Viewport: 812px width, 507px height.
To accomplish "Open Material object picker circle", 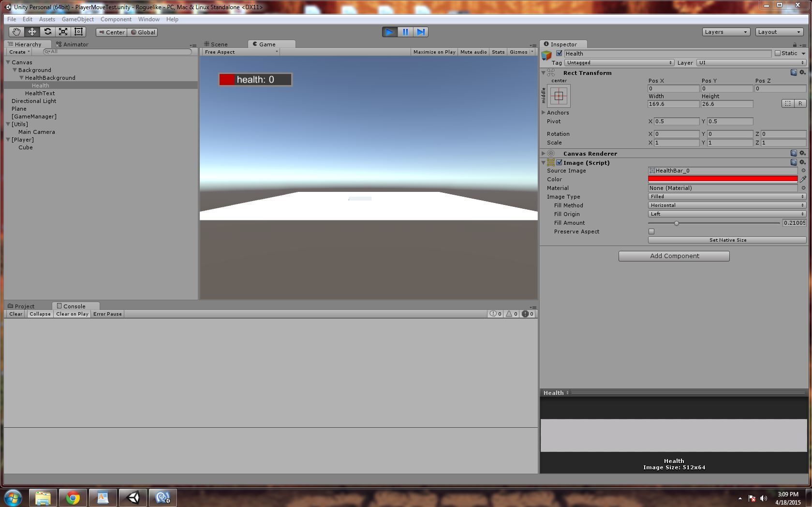I will pyautogui.click(x=803, y=188).
